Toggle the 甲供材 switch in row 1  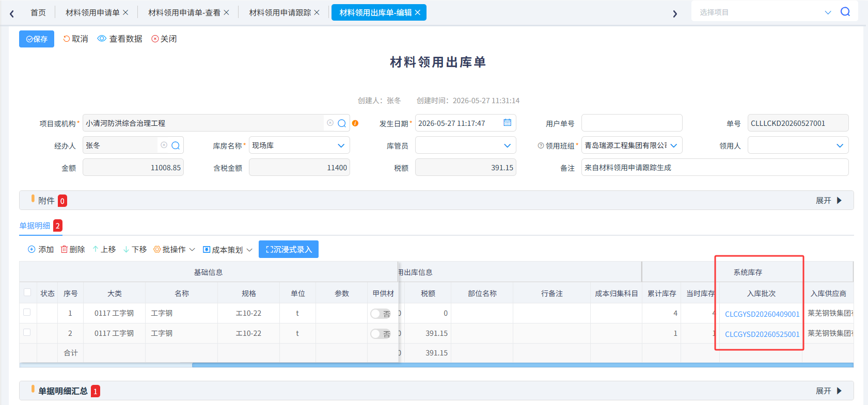point(381,314)
